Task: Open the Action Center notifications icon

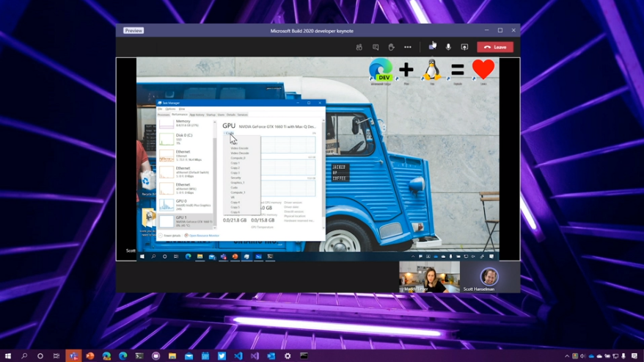Action: [634, 356]
